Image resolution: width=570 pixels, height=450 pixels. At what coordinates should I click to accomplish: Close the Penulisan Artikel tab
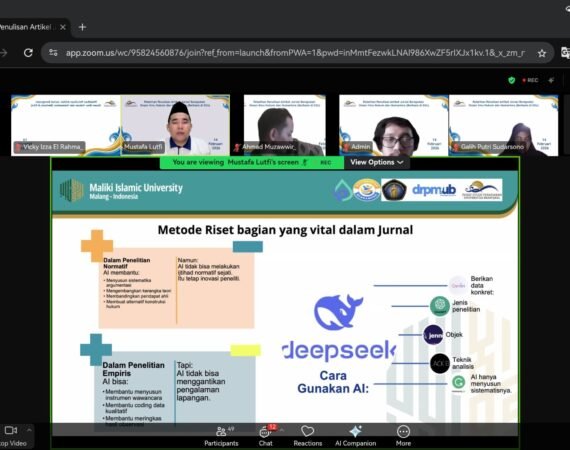point(63,27)
